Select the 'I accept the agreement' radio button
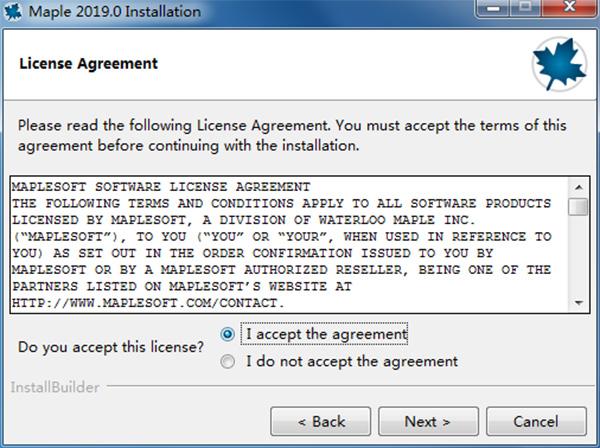The height and width of the screenshot is (448, 600). coord(228,334)
